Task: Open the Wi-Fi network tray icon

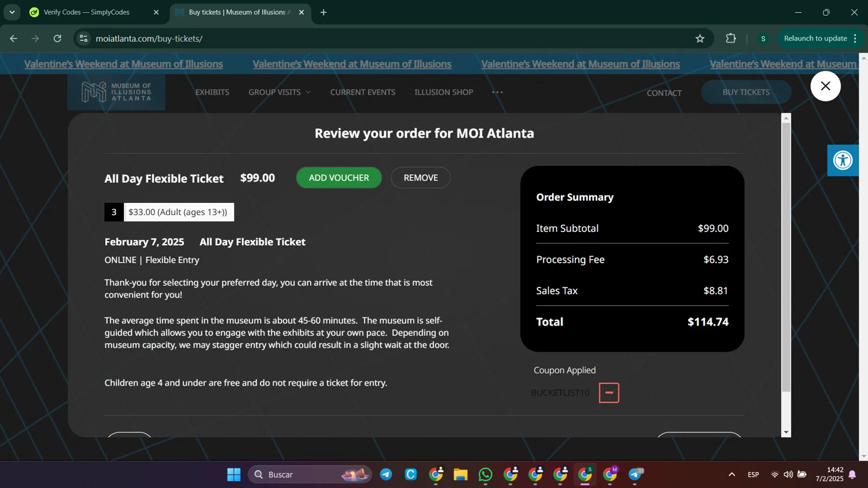Action: coord(775,475)
